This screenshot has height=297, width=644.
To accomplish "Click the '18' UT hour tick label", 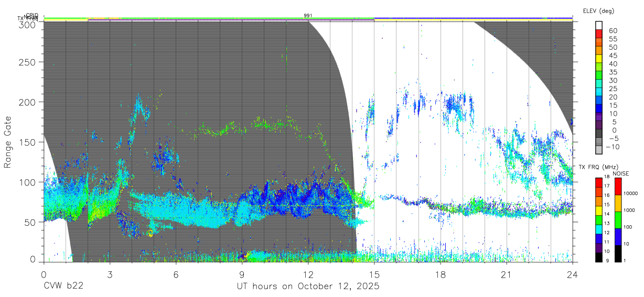I will point(440,274).
